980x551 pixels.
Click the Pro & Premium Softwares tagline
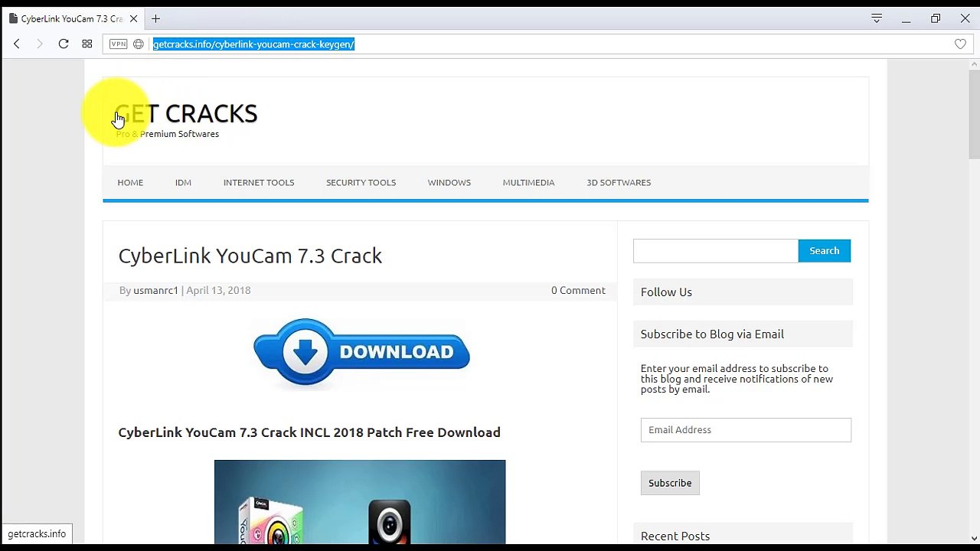pyautogui.click(x=168, y=134)
